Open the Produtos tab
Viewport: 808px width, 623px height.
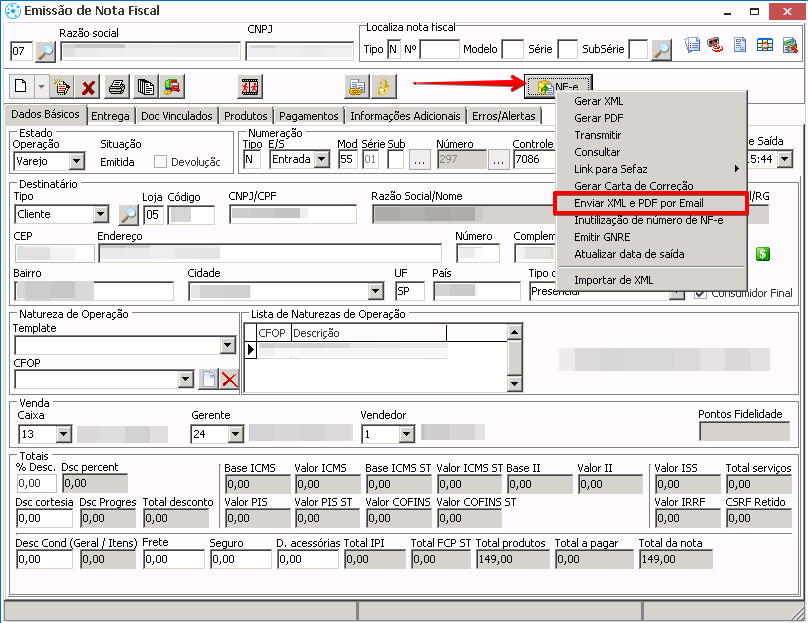tap(246, 116)
